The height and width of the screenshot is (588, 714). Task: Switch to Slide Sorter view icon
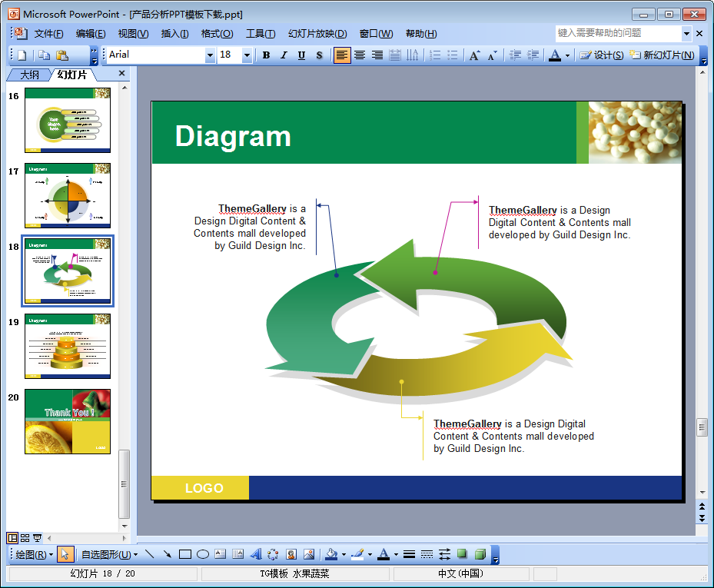[x=25, y=538]
